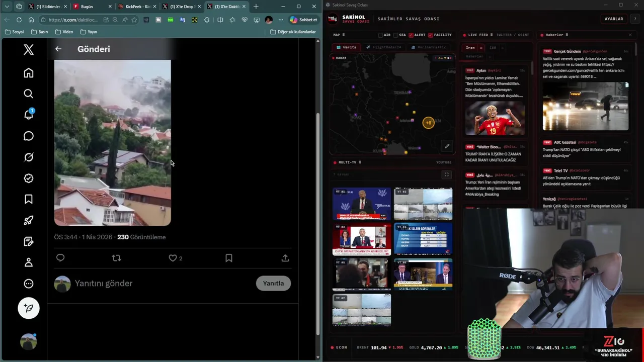Click reply comment icon under post
The height and width of the screenshot is (362, 644).
[x=60, y=258]
